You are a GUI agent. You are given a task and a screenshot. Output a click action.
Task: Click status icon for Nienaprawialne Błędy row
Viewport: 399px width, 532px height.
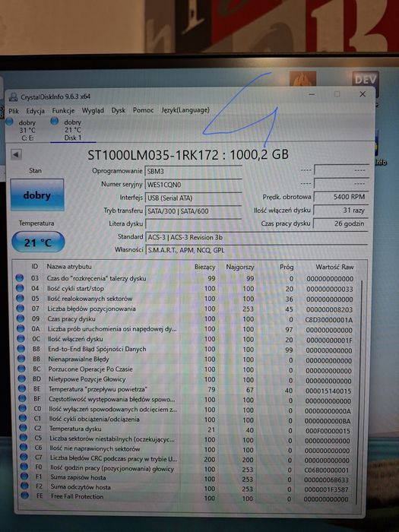pyautogui.click(x=21, y=359)
